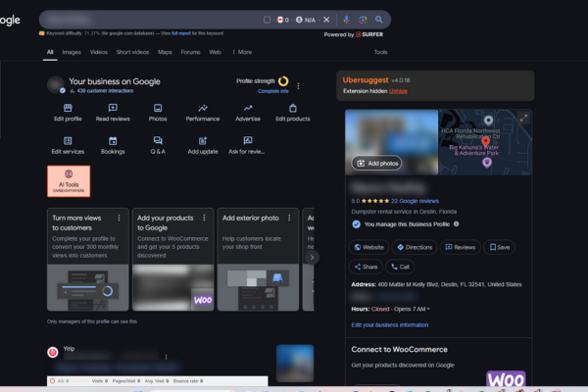Viewport: 588px width, 392px height.
Task: Click Edit your business information link
Action: (x=390, y=324)
